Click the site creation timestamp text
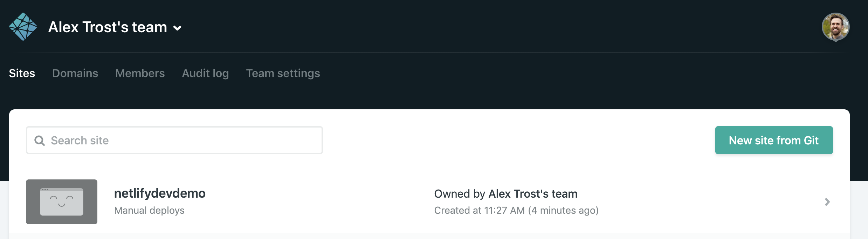The width and height of the screenshot is (868, 239). click(516, 210)
